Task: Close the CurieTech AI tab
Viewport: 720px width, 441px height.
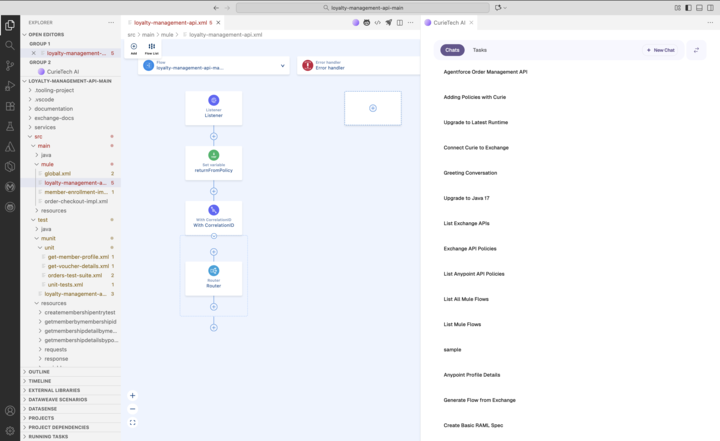Action: point(471,23)
